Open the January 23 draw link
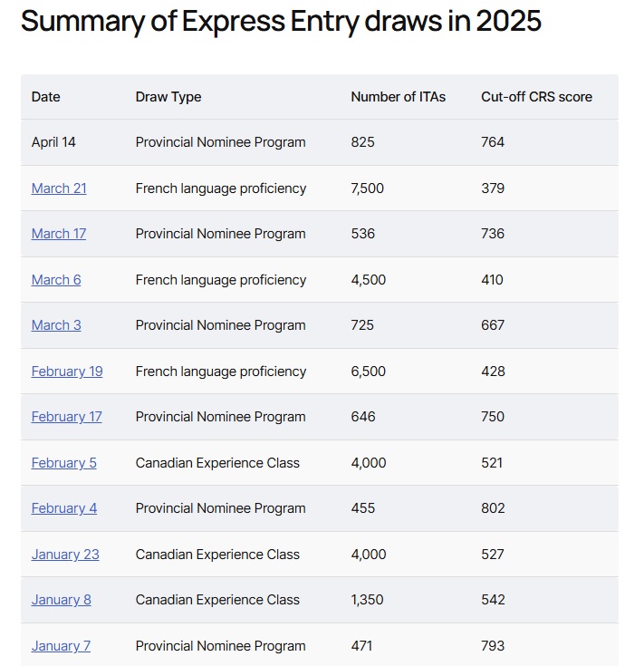 click(65, 555)
